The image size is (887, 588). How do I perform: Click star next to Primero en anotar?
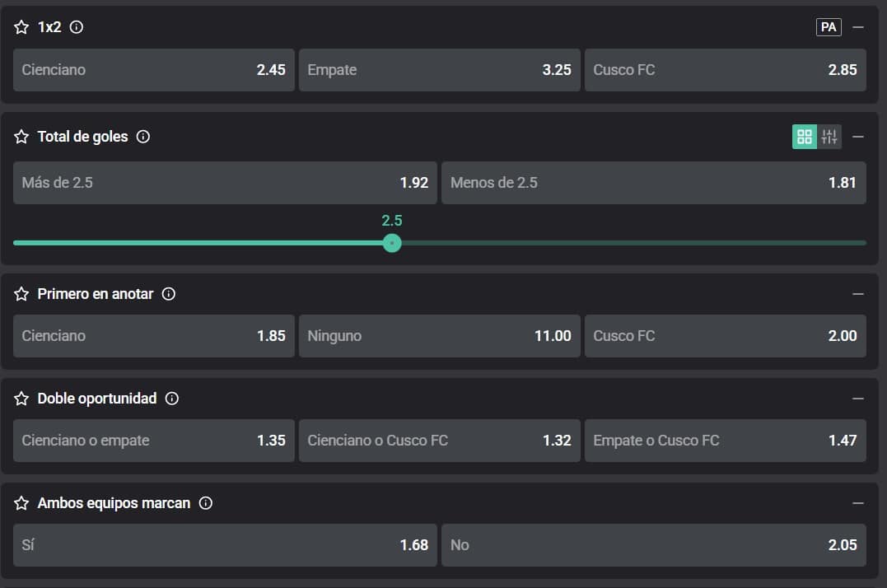22,294
